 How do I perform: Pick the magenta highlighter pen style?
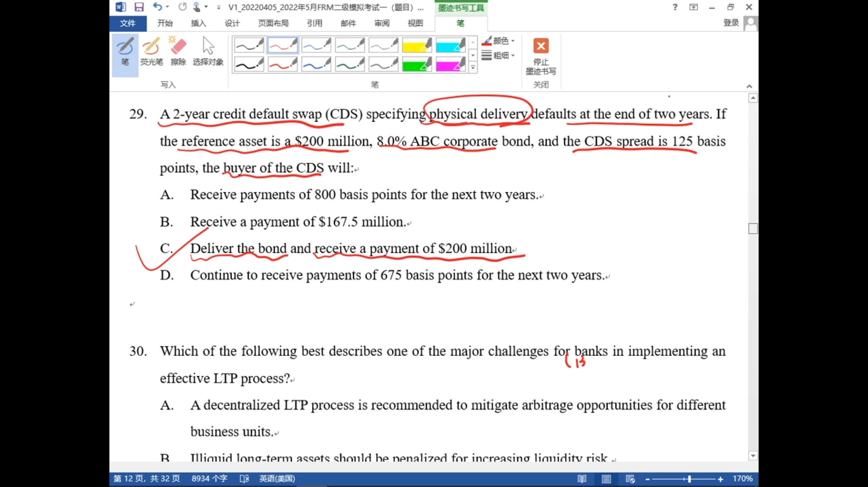click(450, 65)
